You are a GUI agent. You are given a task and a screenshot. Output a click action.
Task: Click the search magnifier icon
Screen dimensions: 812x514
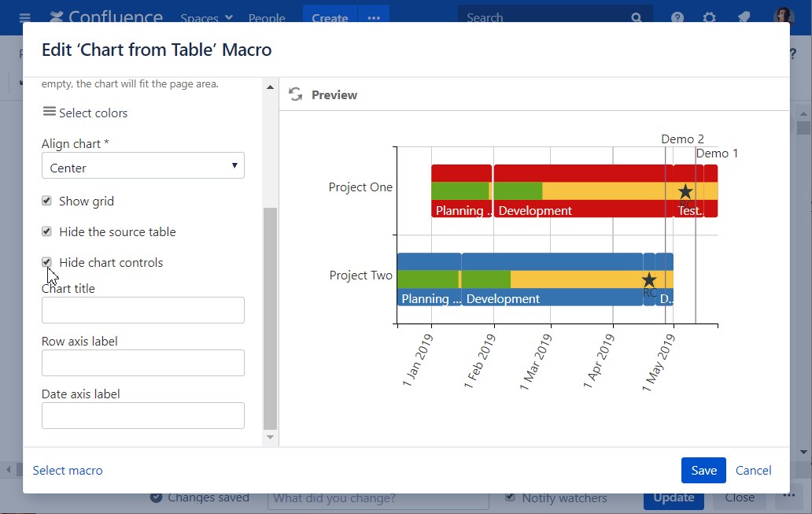[x=636, y=17]
